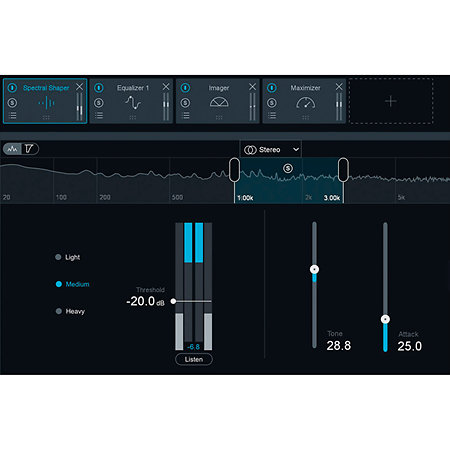This screenshot has width=450, height=450.
Task: Solo the Maximizer module
Action: [x=272, y=103]
